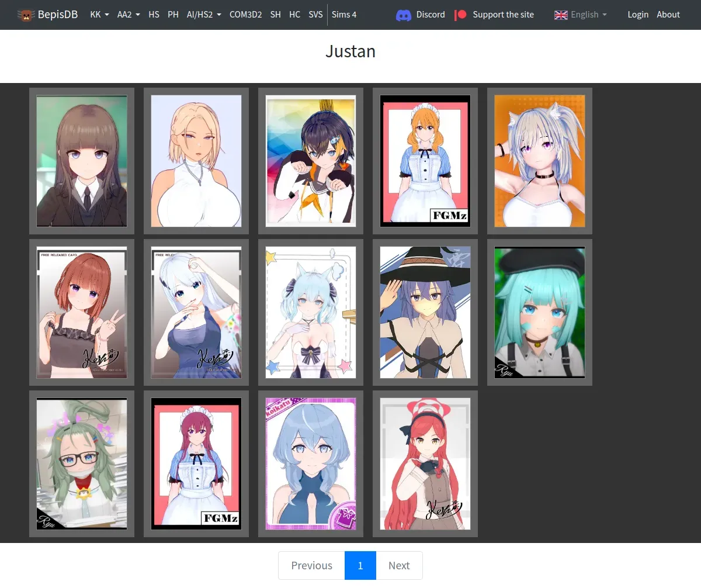Open the SVS nav item
Screen dimensions: 701x588
(x=315, y=15)
